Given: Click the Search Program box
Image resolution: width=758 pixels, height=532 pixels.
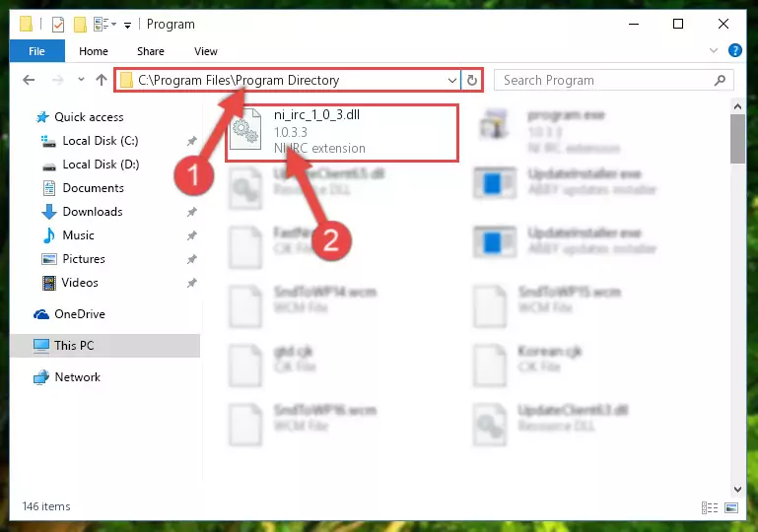Looking at the screenshot, I should point(613,80).
